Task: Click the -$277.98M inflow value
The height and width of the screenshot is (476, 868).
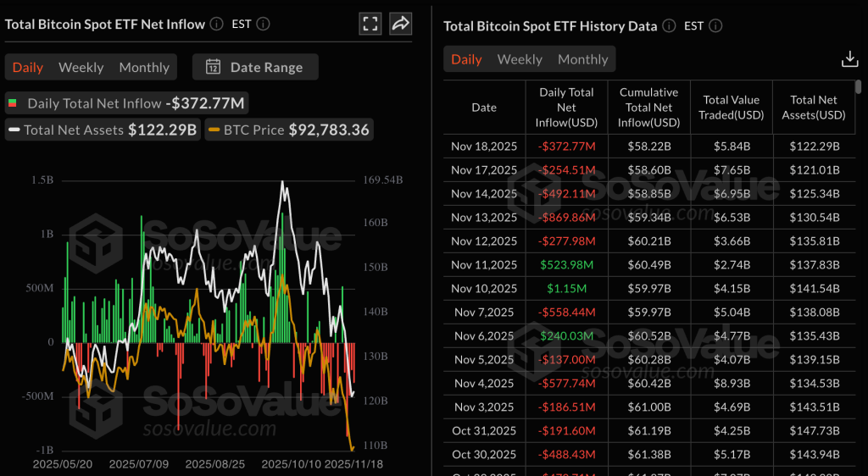Action: (x=566, y=241)
